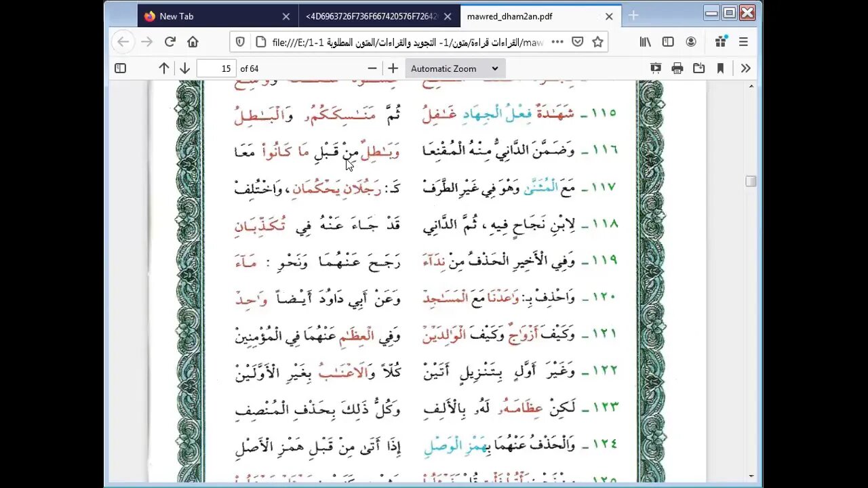Open Firefox account menu

pyautogui.click(x=691, y=42)
